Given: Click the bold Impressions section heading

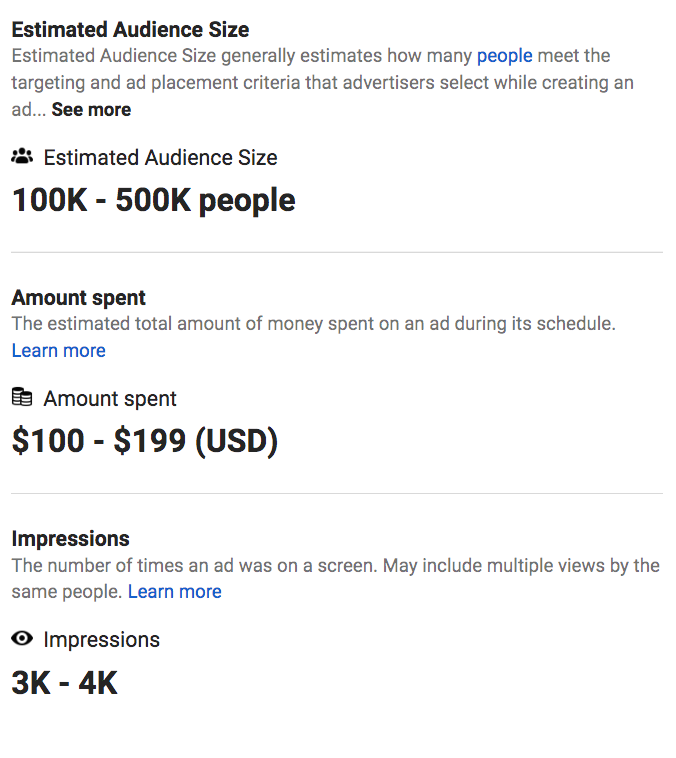Looking at the screenshot, I should tap(70, 539).
